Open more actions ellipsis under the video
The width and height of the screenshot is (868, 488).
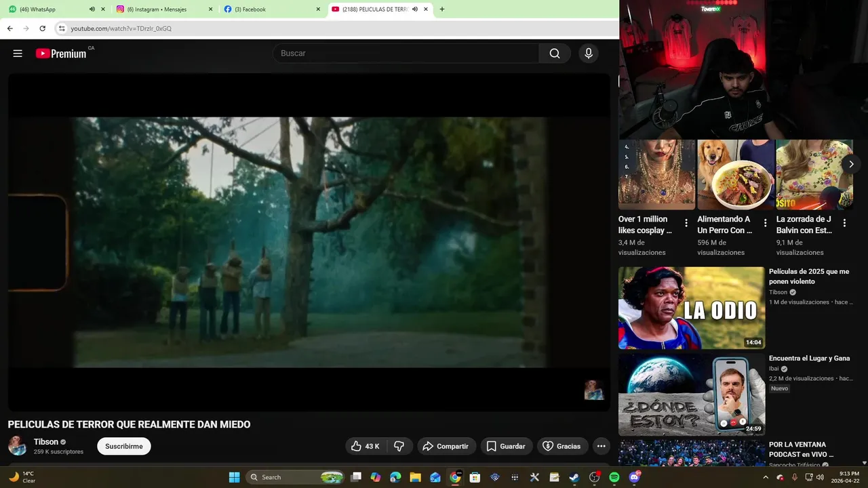[601, 446]
